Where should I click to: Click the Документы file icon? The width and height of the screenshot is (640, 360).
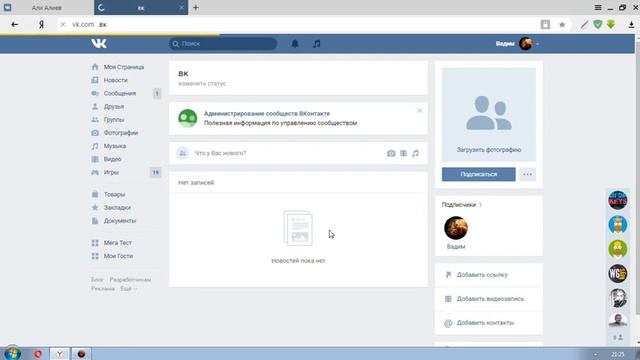(95, 221)
